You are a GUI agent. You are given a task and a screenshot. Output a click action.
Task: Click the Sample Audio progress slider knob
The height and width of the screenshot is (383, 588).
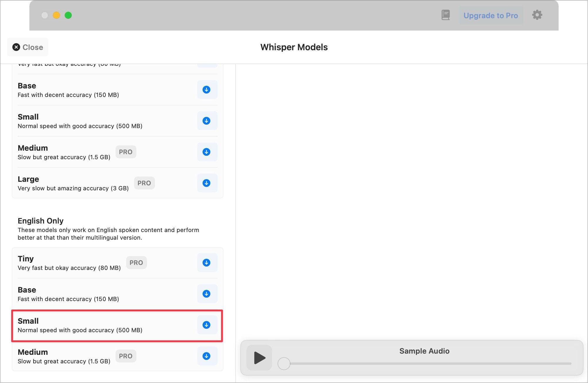coord(284,364)
